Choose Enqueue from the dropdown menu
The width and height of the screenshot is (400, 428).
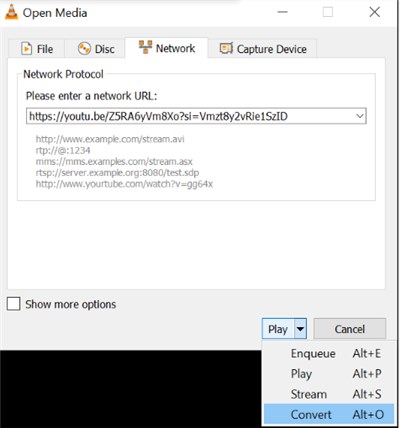point(329,353)
